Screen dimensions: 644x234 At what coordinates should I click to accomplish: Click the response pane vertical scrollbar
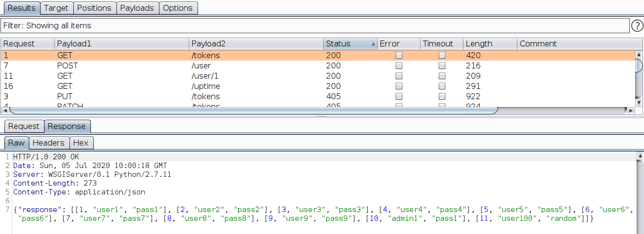coord(640,196)
